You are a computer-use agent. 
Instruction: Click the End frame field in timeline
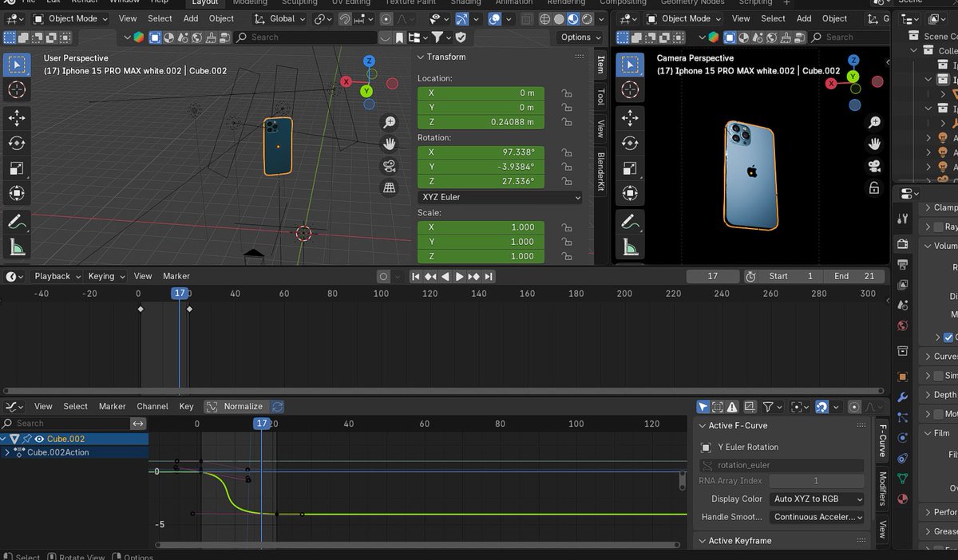pyautogui.click(x=853, y=276)
